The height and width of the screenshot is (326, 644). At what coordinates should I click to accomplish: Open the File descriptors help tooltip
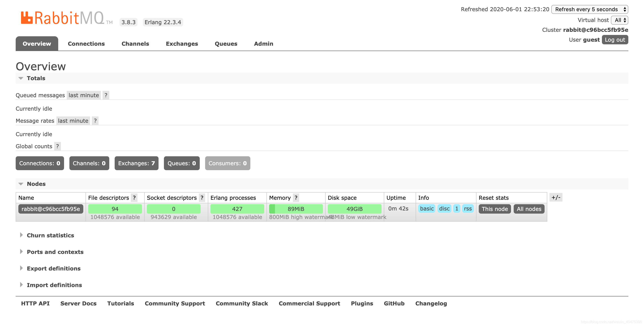pyautogui.click(x=135, y=198)
